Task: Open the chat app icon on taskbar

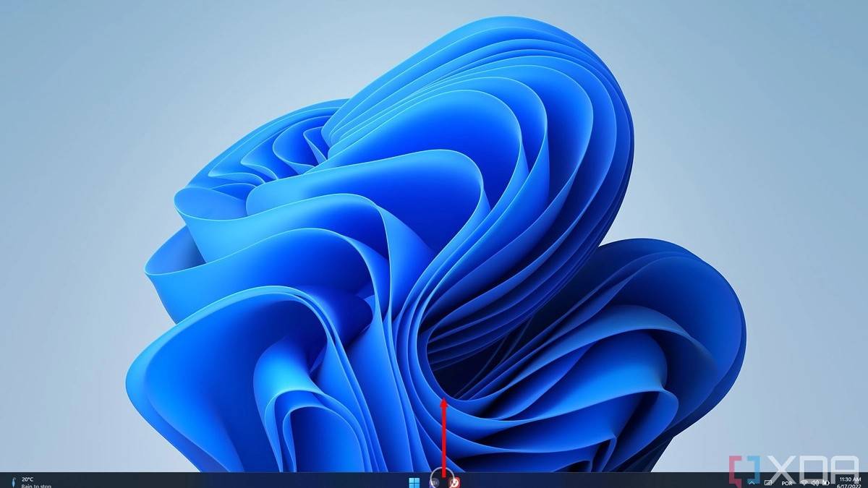Action: click(x=435, y=482)
